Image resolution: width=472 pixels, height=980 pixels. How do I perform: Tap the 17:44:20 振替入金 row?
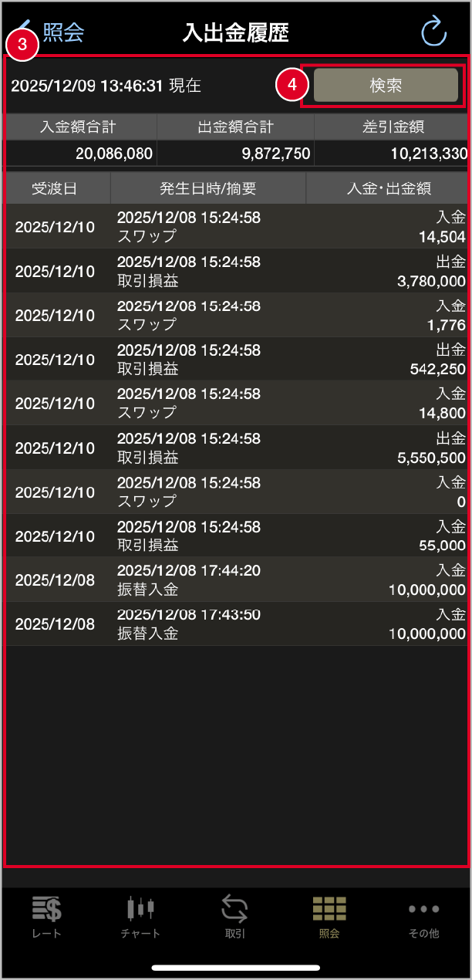point(236,580)
